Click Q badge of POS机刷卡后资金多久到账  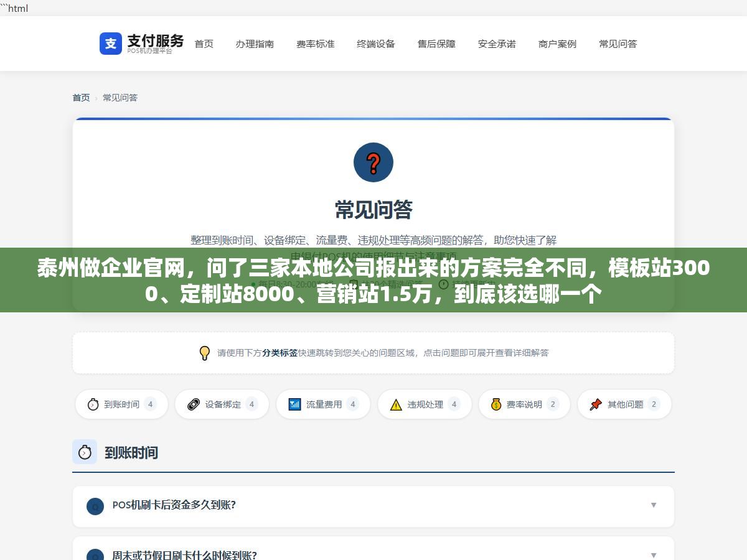coord(95,506)
